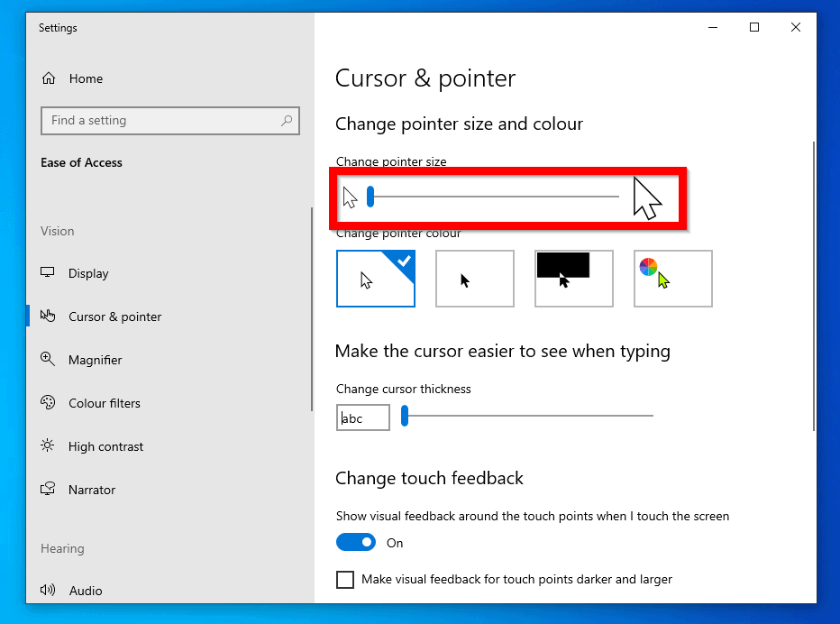Screen dimensions: 840x624
Task: Choose the inverted pointer colour option
Action: point(574,279)
